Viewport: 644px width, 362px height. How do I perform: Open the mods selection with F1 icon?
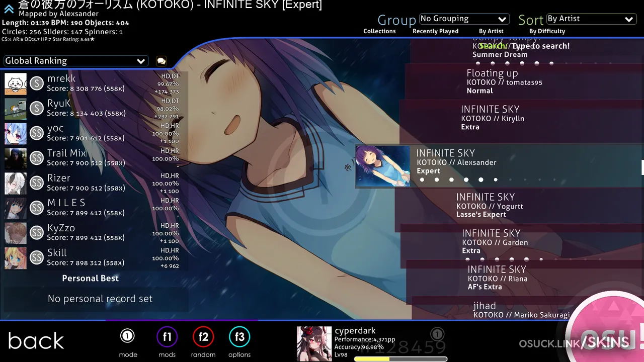coord(167,337)
